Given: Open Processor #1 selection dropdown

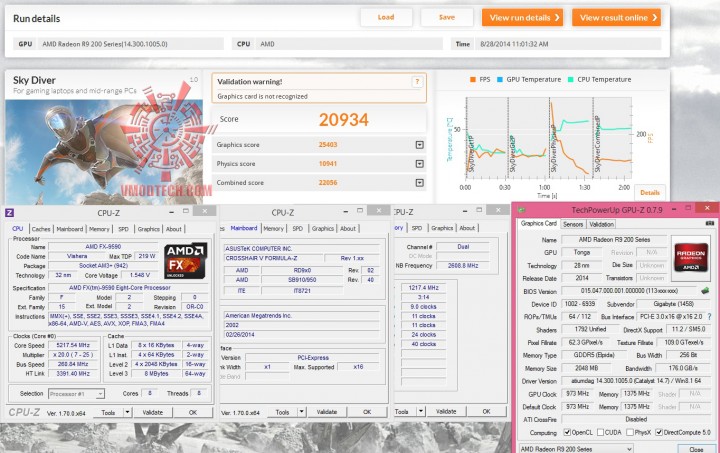Looking at the screenshot, I should pos(77,394).
